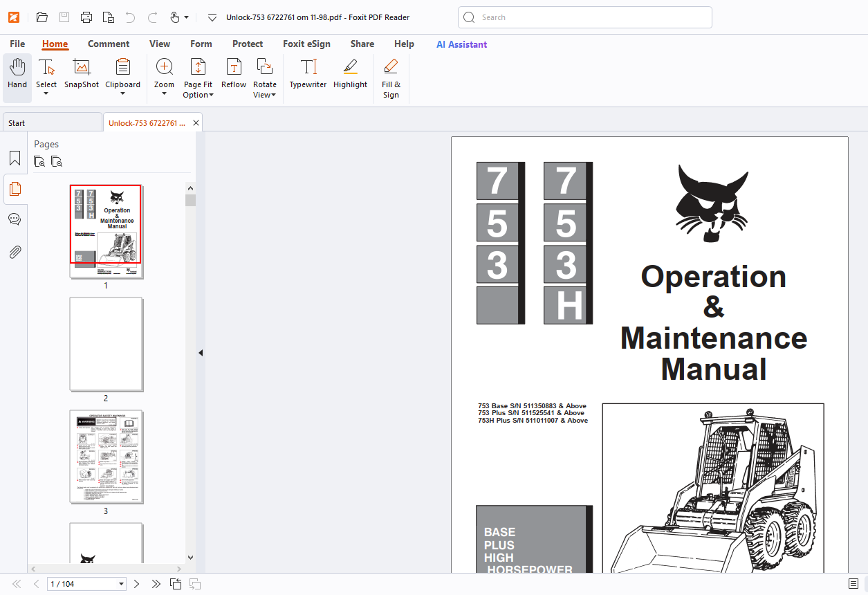The height and width of the screenshot is (595, 868).
Task: Open the Clipboard tool
Action: pos(122,73)
